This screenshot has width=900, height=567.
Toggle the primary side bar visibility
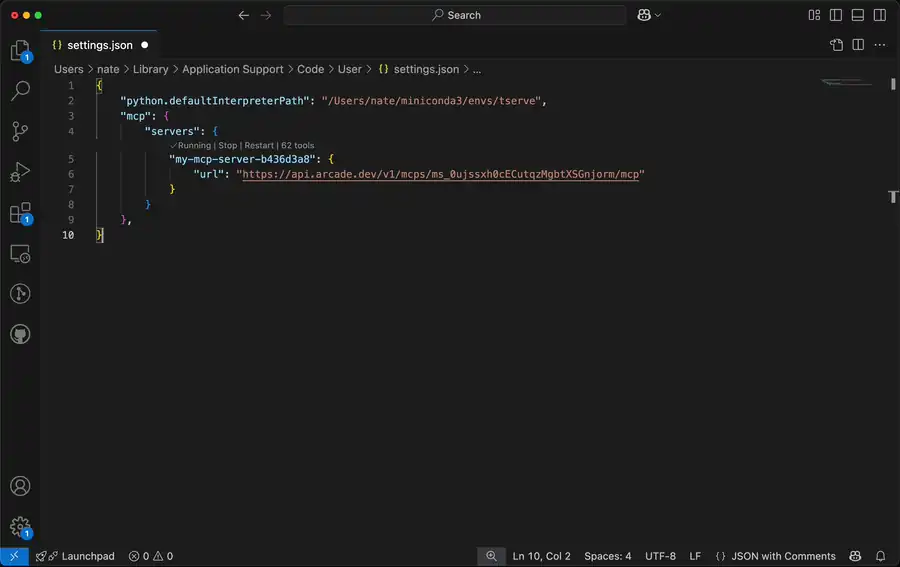pos(836,15)
